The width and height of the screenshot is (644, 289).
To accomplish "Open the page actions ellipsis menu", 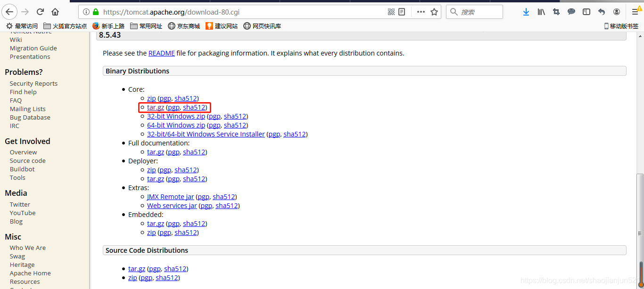I will 421,12.
